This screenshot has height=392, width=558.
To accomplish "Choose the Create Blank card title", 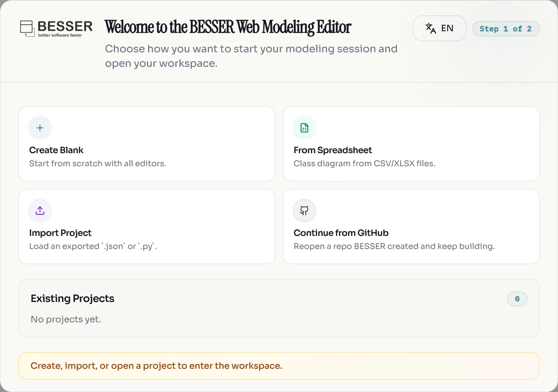I will 56,150.
